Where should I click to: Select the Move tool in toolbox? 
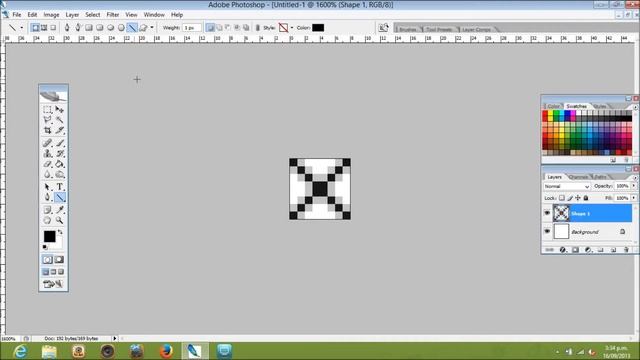tap(60, 109)
